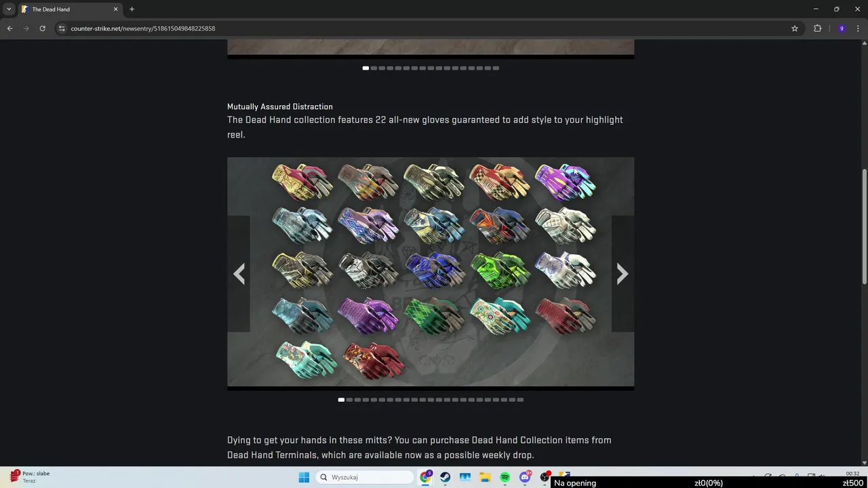Open the Chrome extensions puzzle icon
This screenshot has width=868, height=488.
click(817, 28)
